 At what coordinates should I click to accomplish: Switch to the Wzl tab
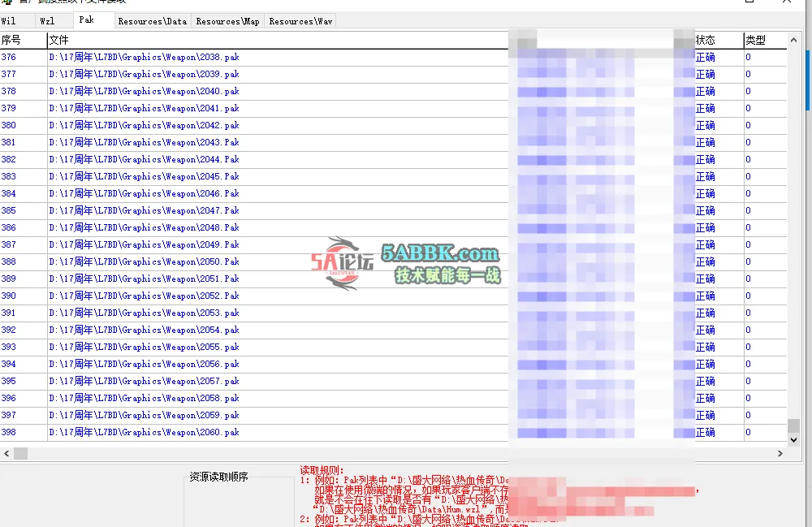[47, 21]
